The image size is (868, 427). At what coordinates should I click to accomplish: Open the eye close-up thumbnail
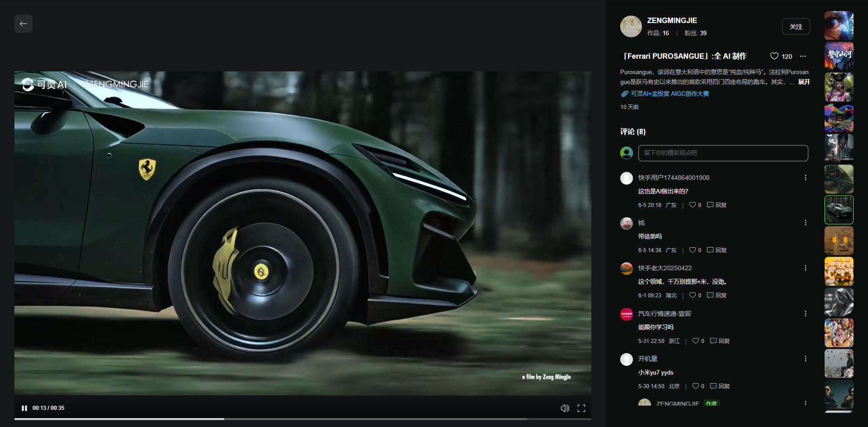click(x=839, y=26)
